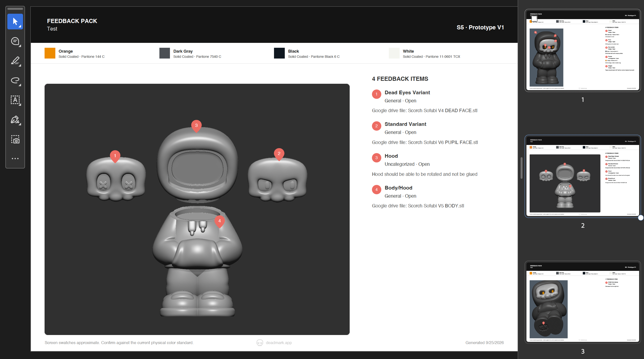Screen dimensions: 644x359
Task: Click the Orange Pantone 144 C swatch
Action: [x=50, y=53]
